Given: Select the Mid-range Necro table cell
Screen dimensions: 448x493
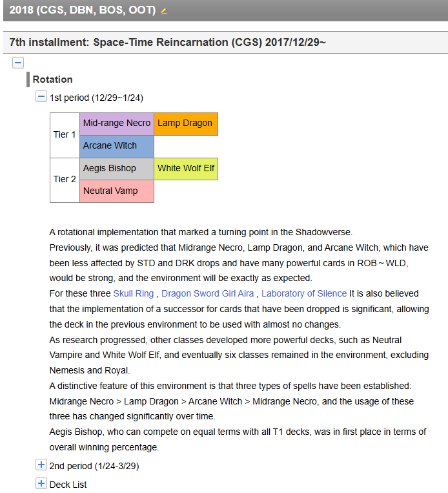Looking at the screenshot, I should [x=117, y=124].
